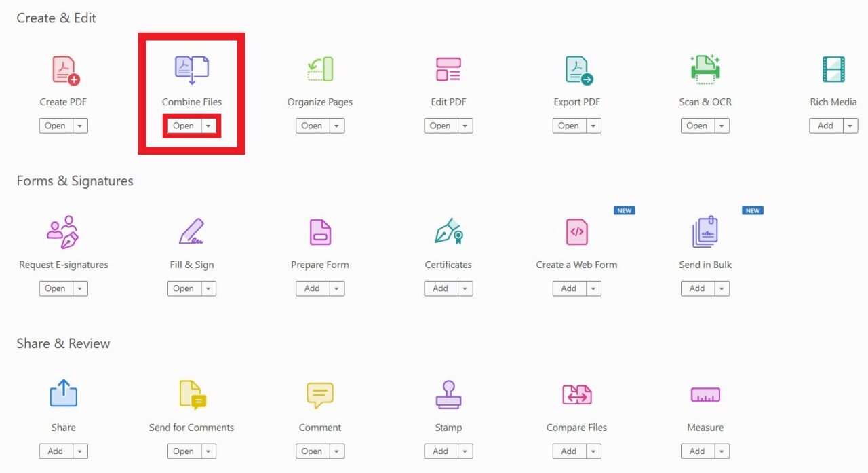Screen dimensions: 868x473
Task: Select the Comment speech bubble icon
Action: (x=320, y=395)
